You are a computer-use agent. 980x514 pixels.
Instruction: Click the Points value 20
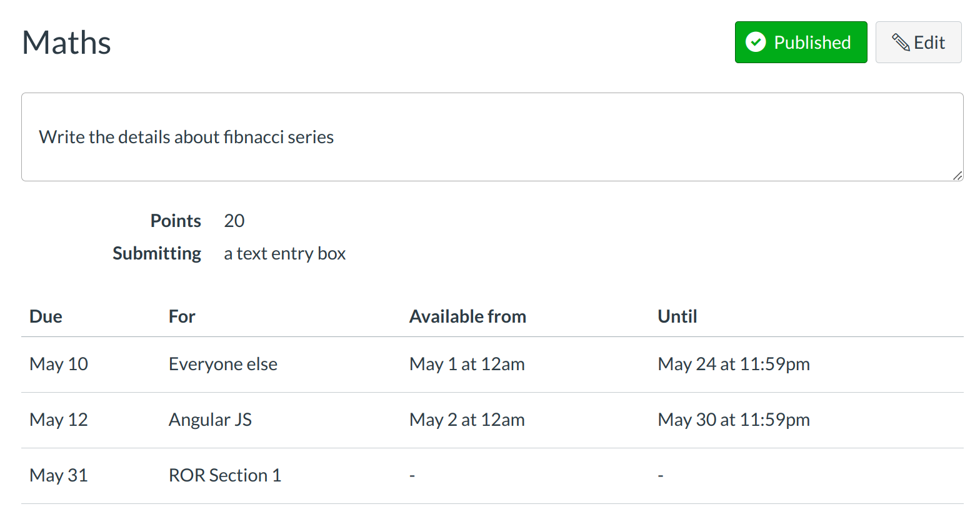234,221
